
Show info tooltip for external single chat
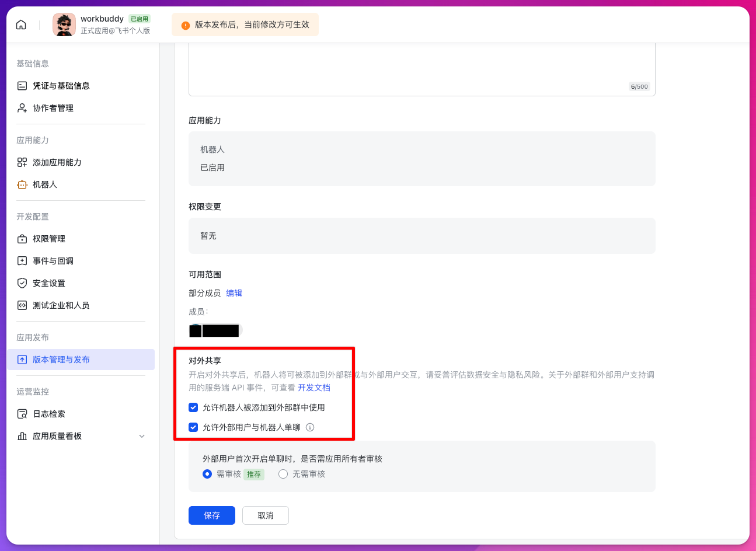pyautogui.click(x=310, y=427)
